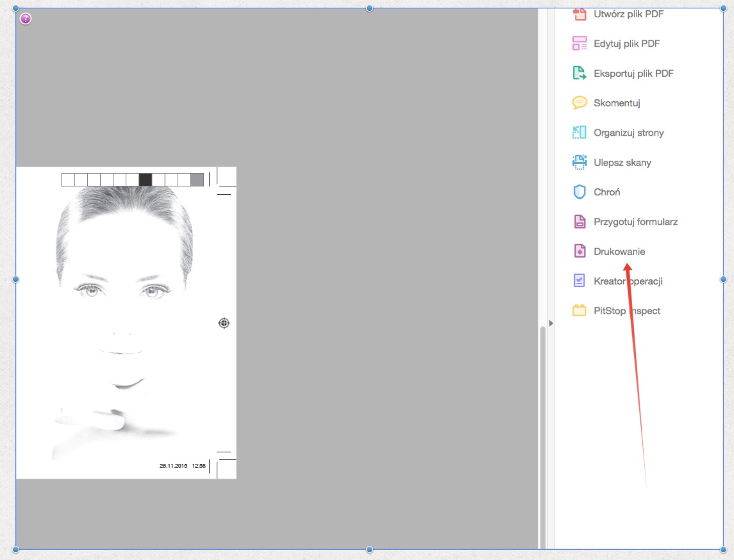Click the time stamp 12:58 text
The height and width of the screenshot is (560, 734).
coord(199,466)
